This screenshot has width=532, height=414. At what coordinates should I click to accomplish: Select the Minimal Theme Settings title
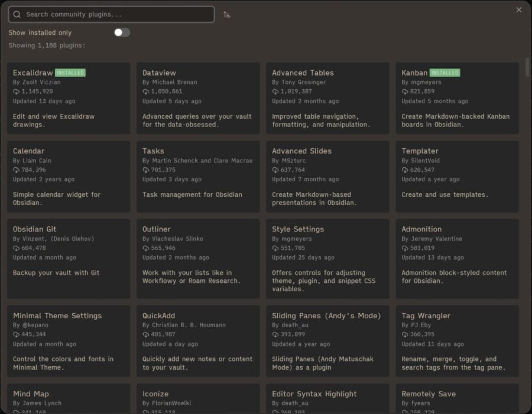coord(57,316)
